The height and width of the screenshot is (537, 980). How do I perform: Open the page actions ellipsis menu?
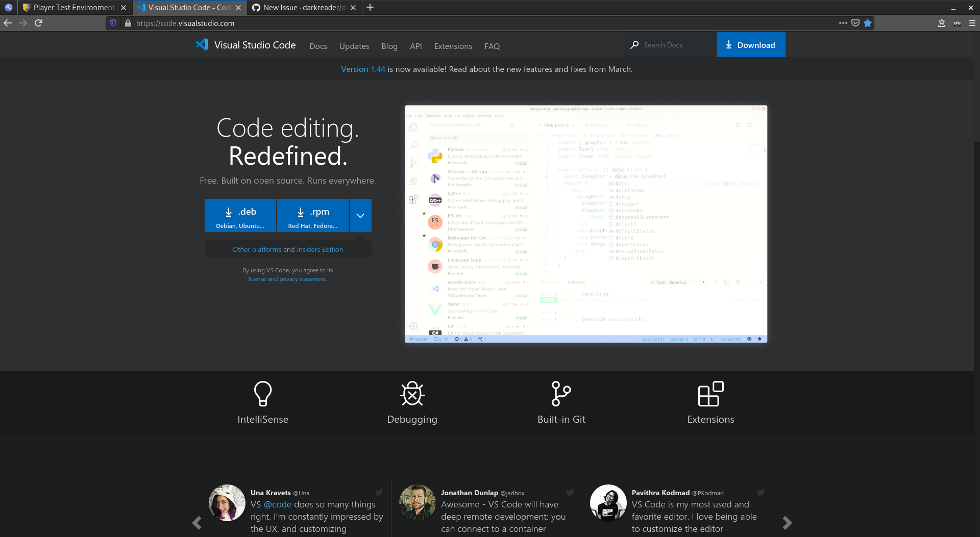(x=843, y=23)
